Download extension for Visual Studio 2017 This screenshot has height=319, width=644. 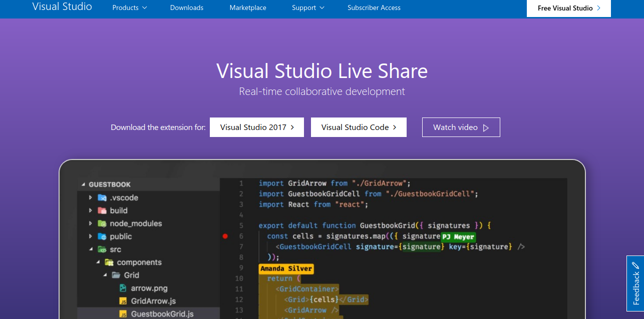(x=258, y=127)
